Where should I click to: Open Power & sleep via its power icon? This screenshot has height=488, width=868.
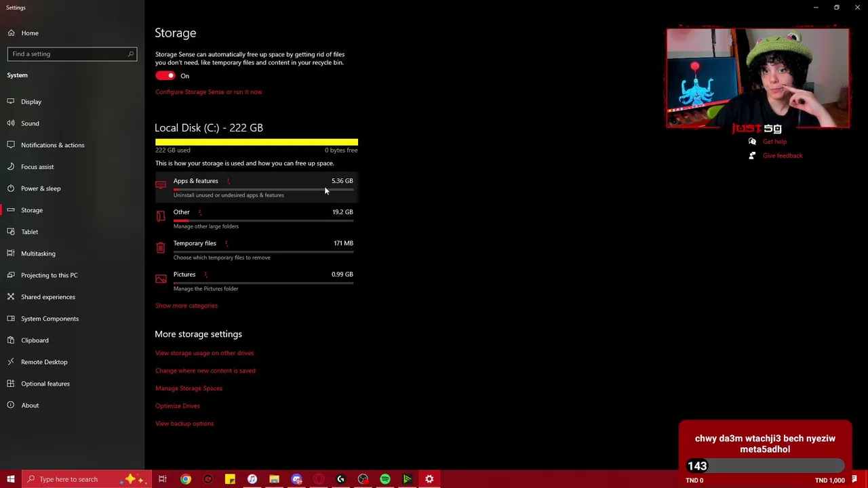tap(11, 188)
